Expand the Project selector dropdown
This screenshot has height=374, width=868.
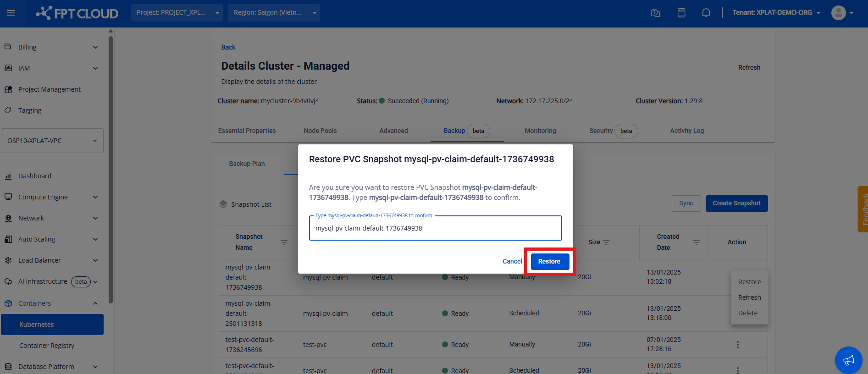click(x=177, y=13)
